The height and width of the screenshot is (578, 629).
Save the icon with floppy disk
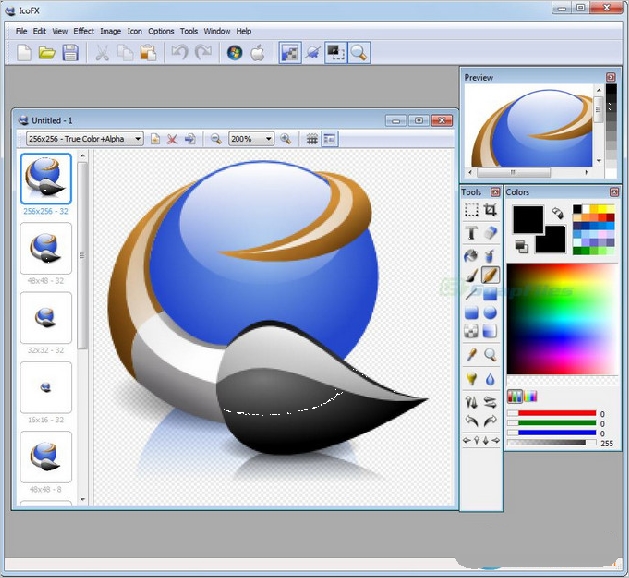(70, 53)
